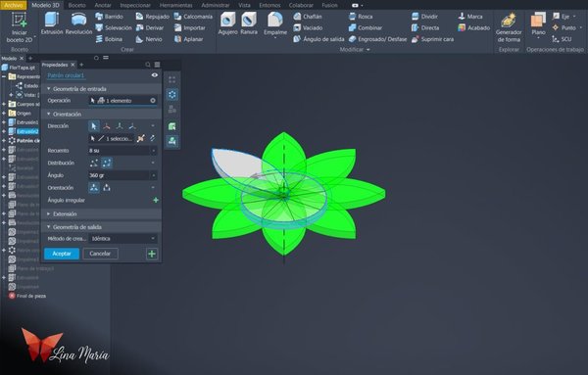The image size is (588, 375).
Task: Select Ángulo de salida draft tool
Action: tap(318, 39)
